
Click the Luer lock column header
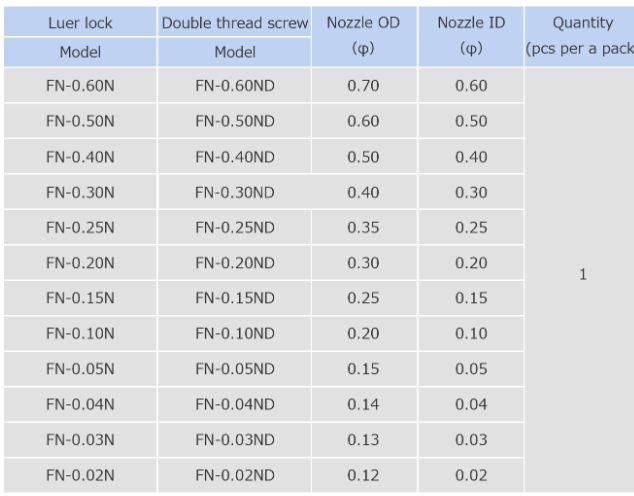(80, 22)
